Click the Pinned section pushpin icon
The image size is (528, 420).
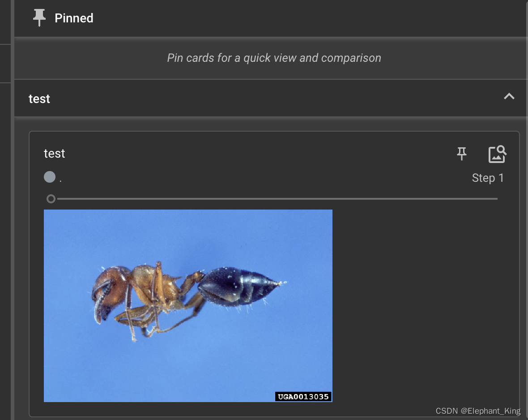[x=39, y=17]
